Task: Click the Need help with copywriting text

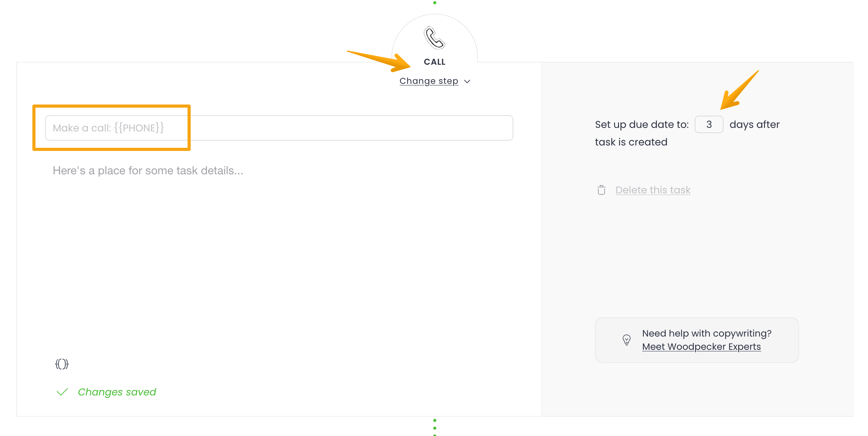Action: (x=707, y=333)
